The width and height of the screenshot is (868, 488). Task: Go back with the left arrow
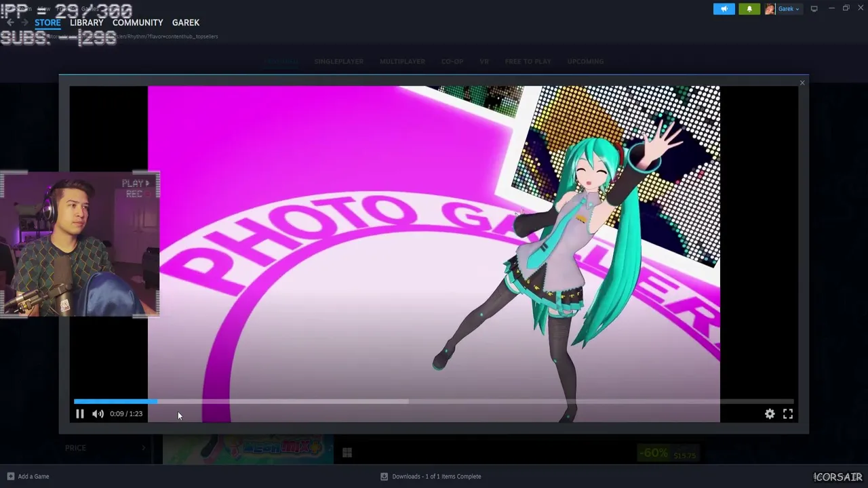point(10,22)
